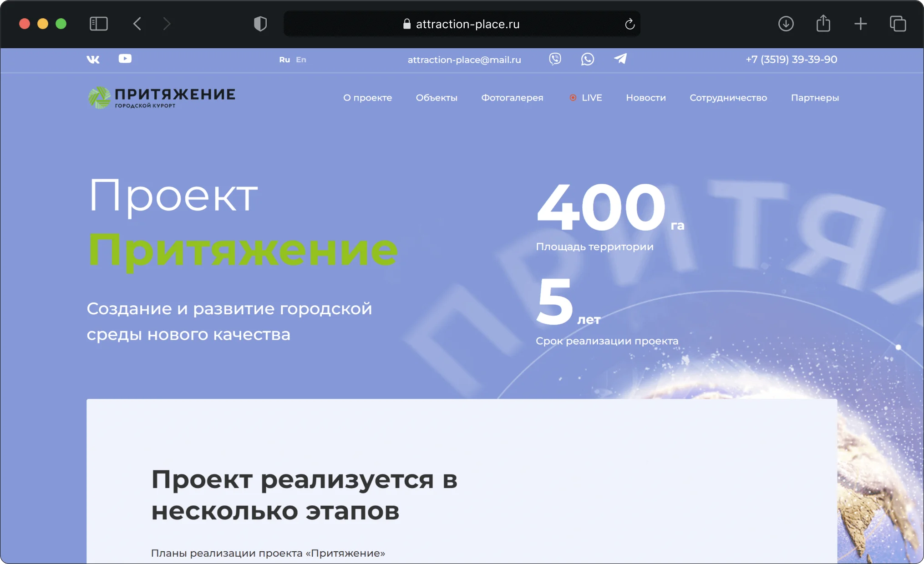
Task: Click the 400 га figure
Action: 610,207
